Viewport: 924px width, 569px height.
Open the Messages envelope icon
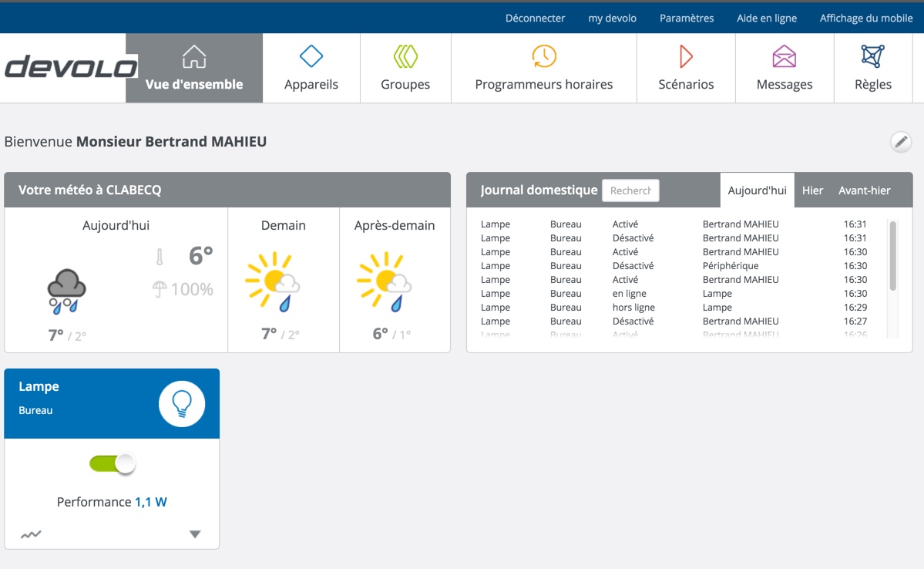[784, 56]
